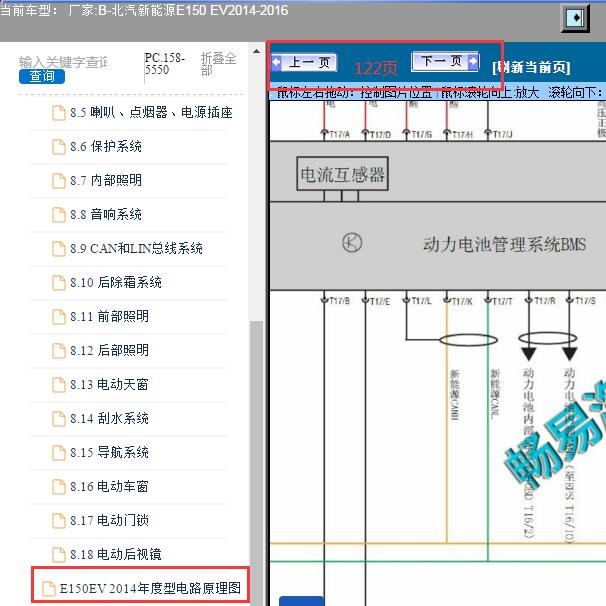This screenshot has height=606, width=606.
Task: Click connector pin label T17/R
Action: click(x=545, y=301)
